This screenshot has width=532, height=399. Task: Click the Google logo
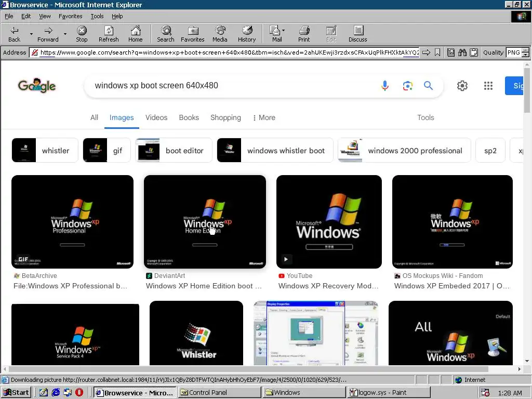coord(37,86)
